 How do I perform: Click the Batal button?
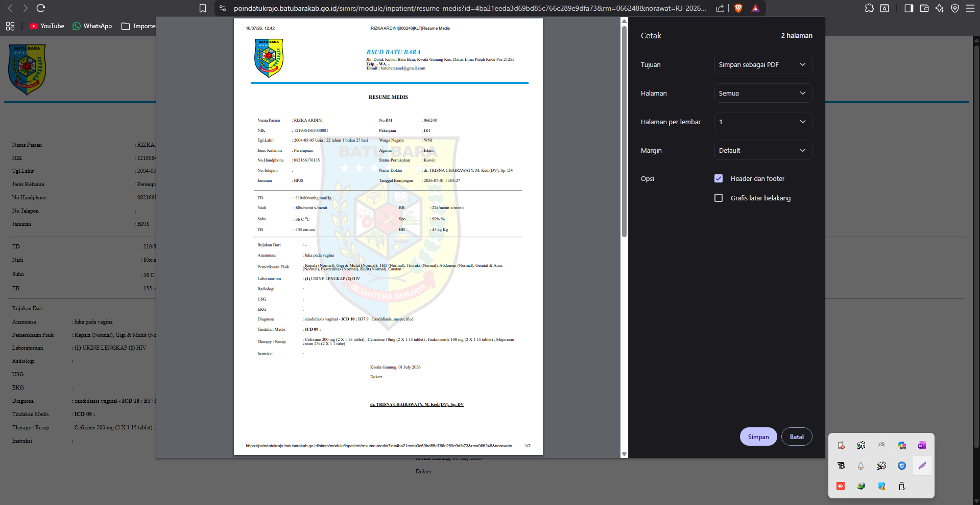pos(797,437)
